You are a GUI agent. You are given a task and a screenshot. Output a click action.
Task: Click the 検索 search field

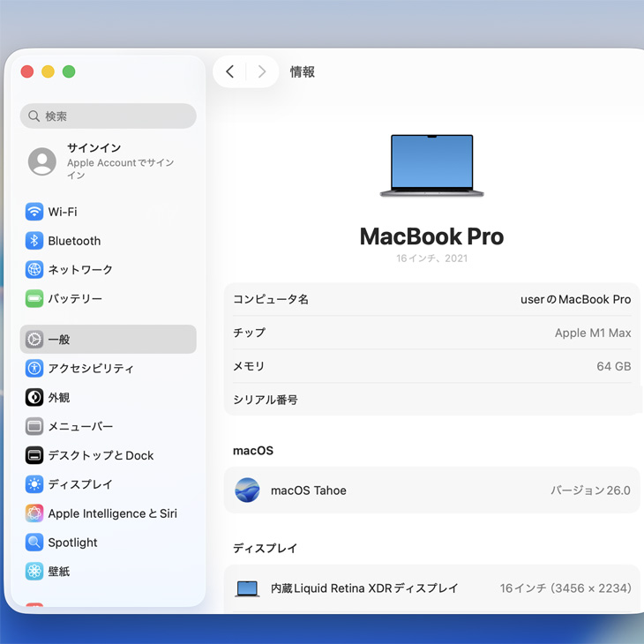coord(108,116)
